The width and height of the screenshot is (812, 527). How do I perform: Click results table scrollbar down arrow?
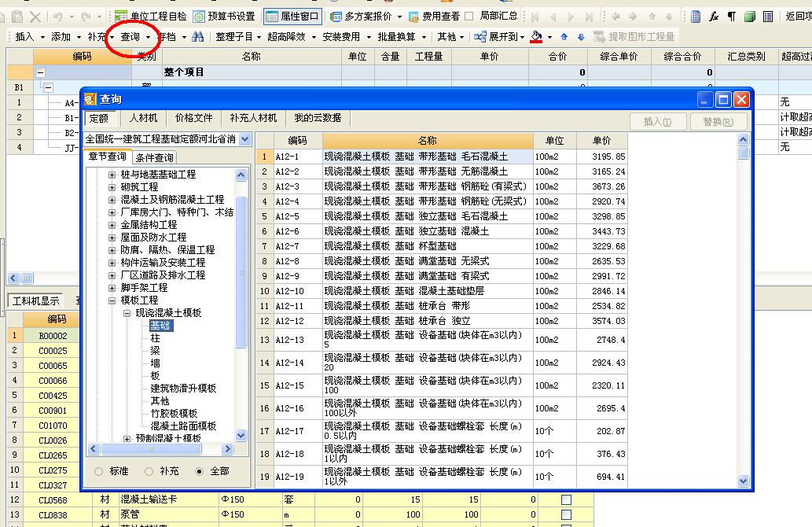(x=743, y=481)
